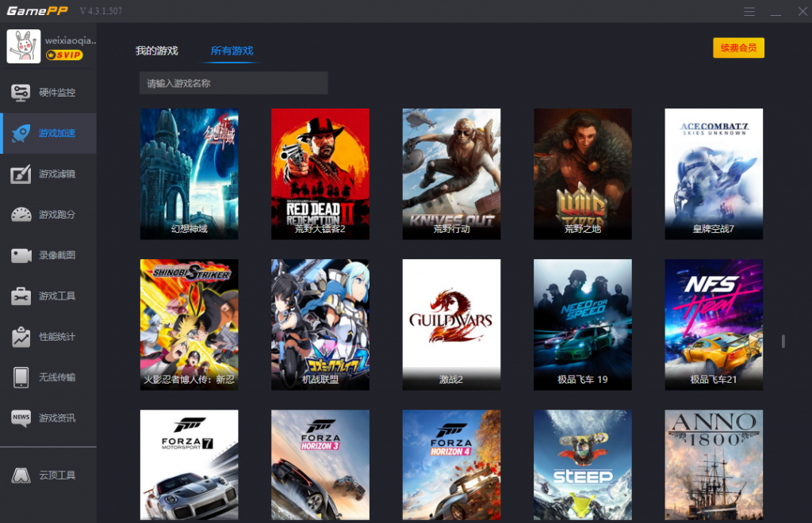Select the Forza Horizon 4 cover

[x=451, y=465]
